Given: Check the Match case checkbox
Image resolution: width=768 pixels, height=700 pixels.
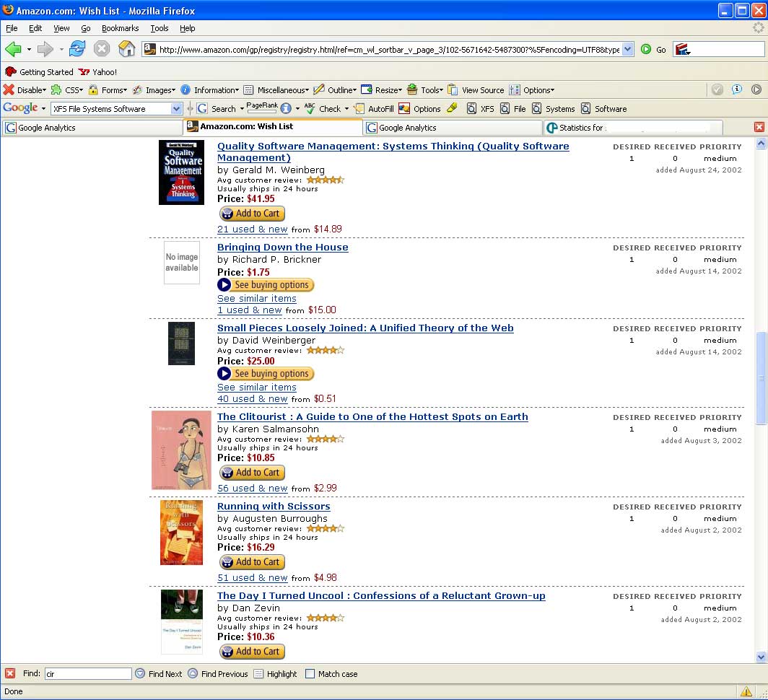Looking at the screenshot, I should coord(310,674).
